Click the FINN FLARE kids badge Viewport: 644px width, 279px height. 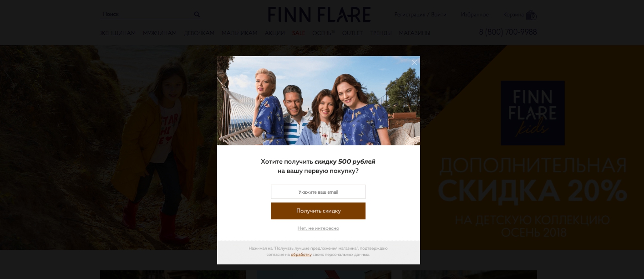tap(532, 113)
